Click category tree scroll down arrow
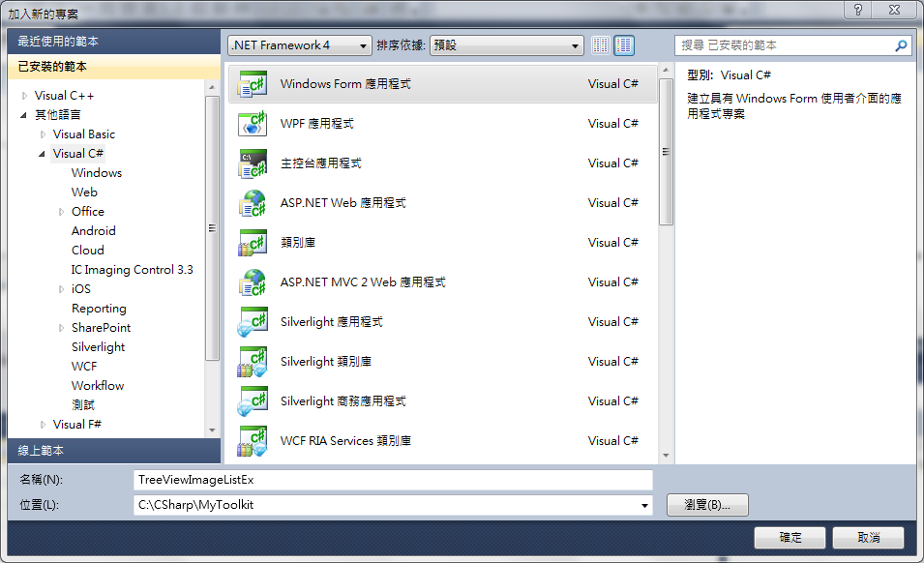The height and width of the screenshot is (563, 924). coord(212,430)
